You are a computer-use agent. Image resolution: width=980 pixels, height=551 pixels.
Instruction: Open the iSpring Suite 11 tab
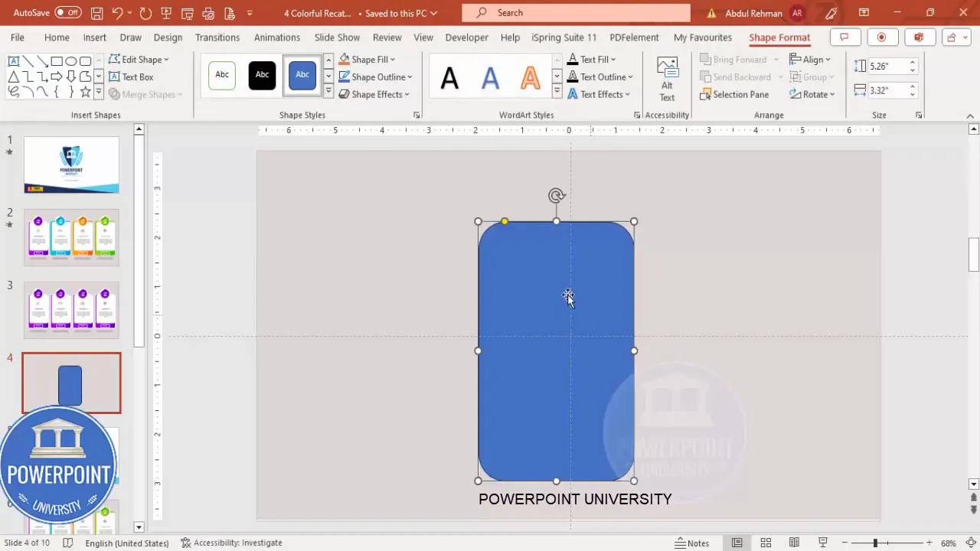(x=563, y=37)
